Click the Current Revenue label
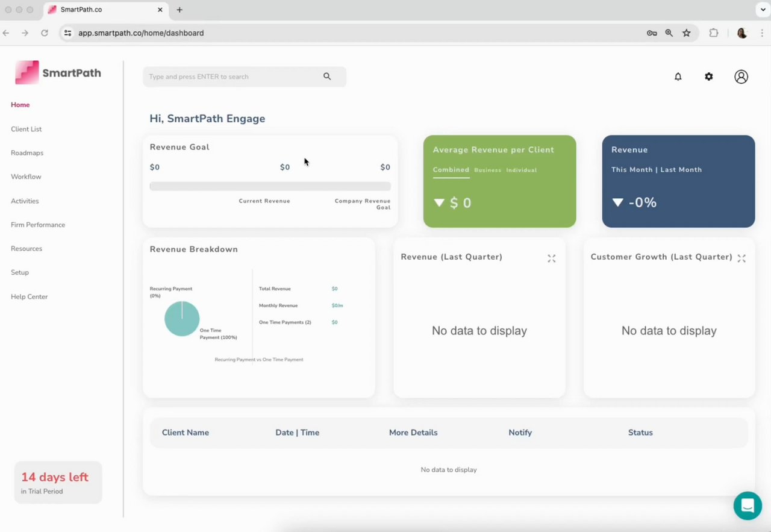This screenshot has width=771, height=532. 264,201
